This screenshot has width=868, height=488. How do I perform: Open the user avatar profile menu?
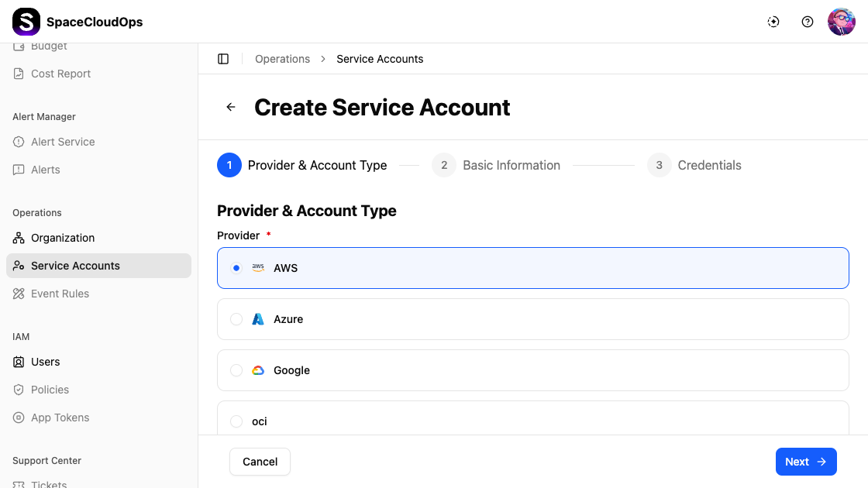pyautogui.click(x=841, y=22)
